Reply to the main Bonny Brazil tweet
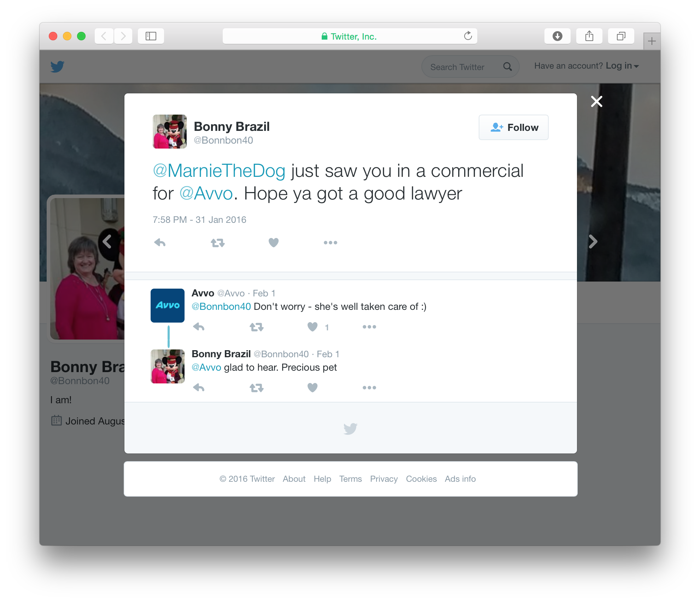This screenshot has height=602, width=700. tap(160, 243)
